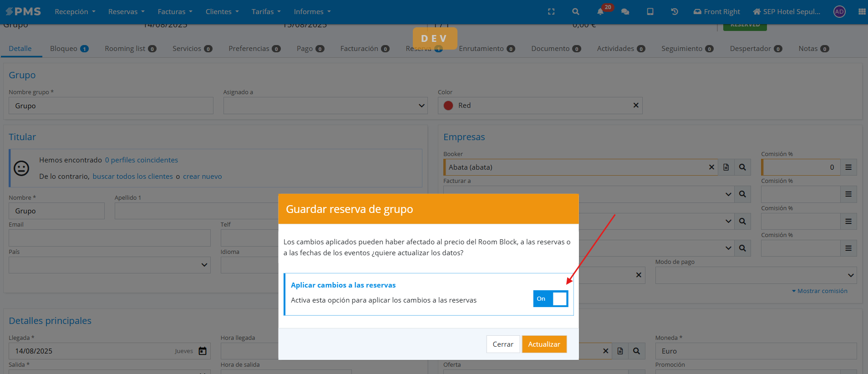Image resolution: width=868 pixels, height=374 pixels.
Task: Expand the Asignado a dropdown
Action: (x=421, y=106)
